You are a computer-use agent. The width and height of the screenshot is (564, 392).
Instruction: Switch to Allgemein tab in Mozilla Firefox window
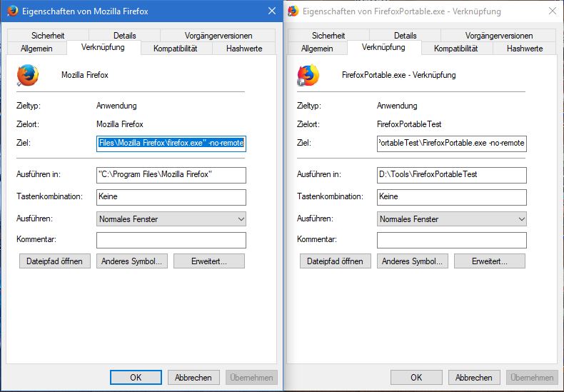point(36,48)
